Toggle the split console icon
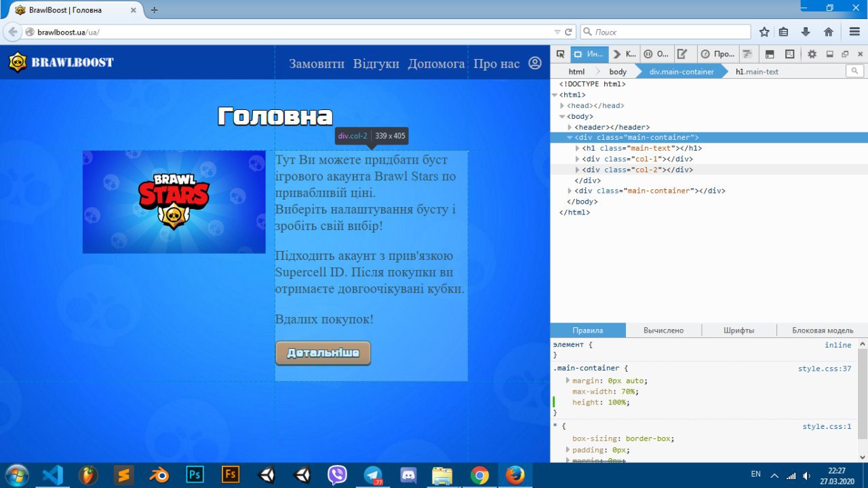The height and width of the screenshot is (488, 868). (x=770, y=54)
